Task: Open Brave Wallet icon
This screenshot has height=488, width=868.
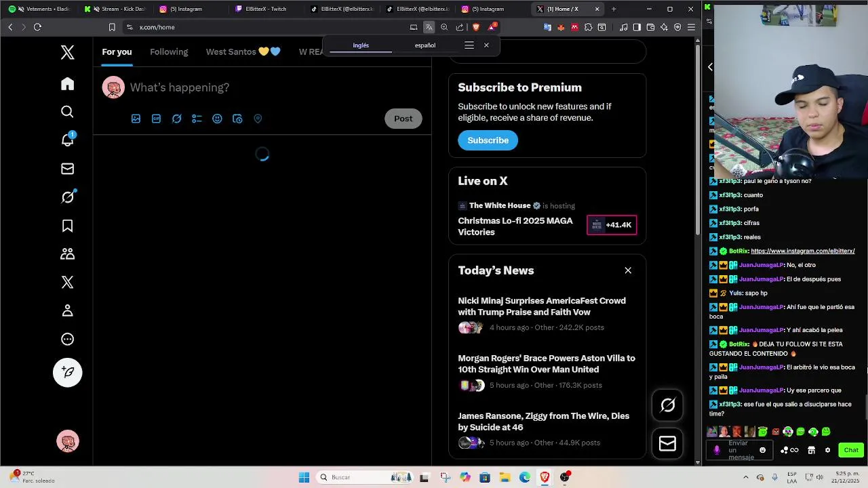Action: (x=650, y=27)
